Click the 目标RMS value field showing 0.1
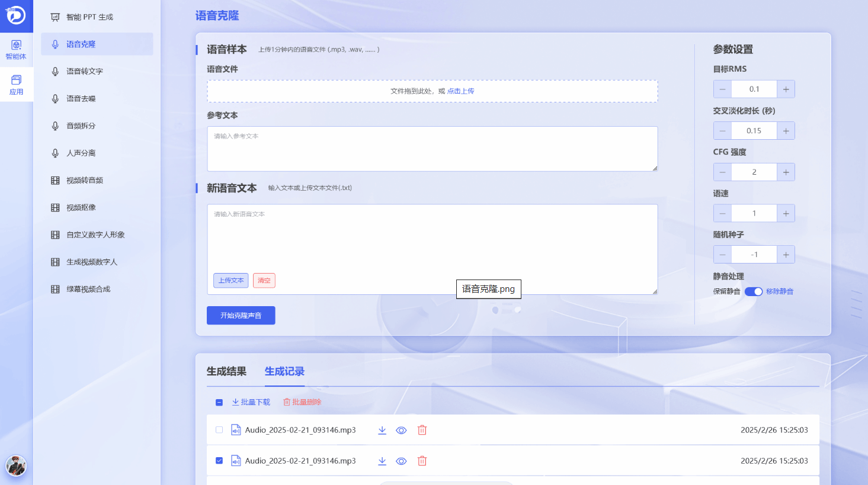868x485 pixels. click(x=754, y=89)
